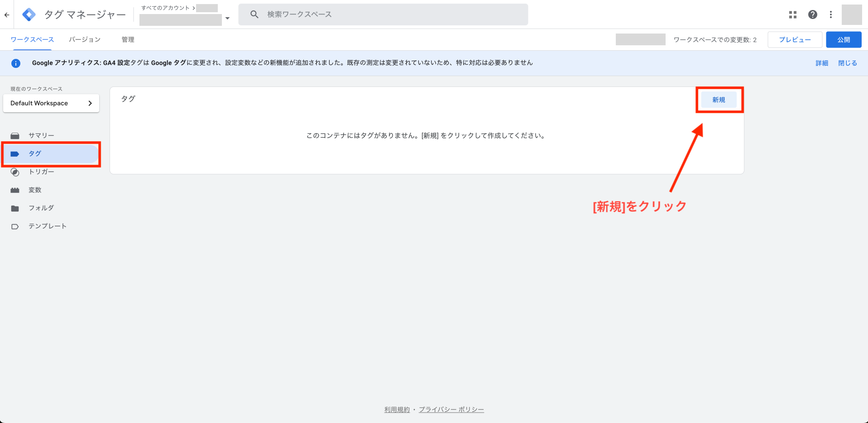The image size is (868, 423).
Task: Click the back arrow icon
Action: click(x=7, y=14)
